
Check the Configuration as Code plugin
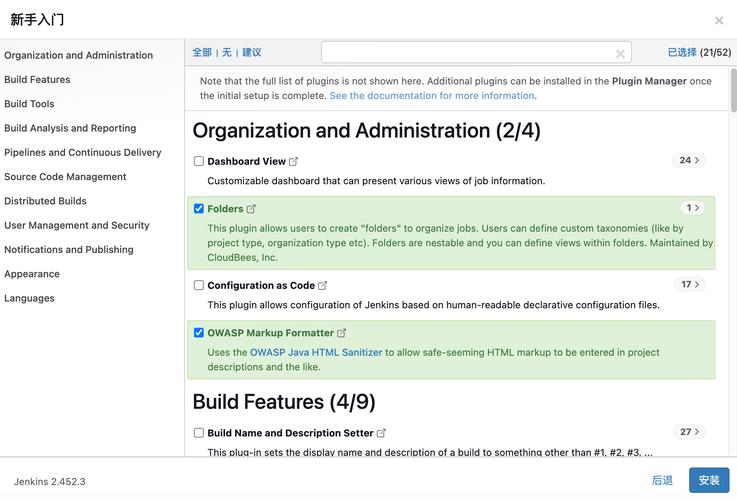pos(199,285)
